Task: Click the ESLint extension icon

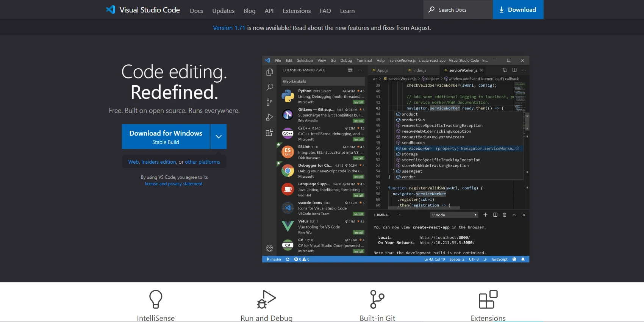Action: 288,152
